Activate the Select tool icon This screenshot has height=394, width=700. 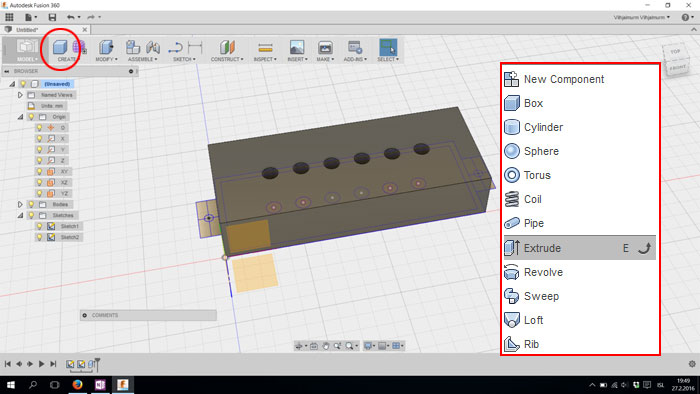[x=388, y=47]
